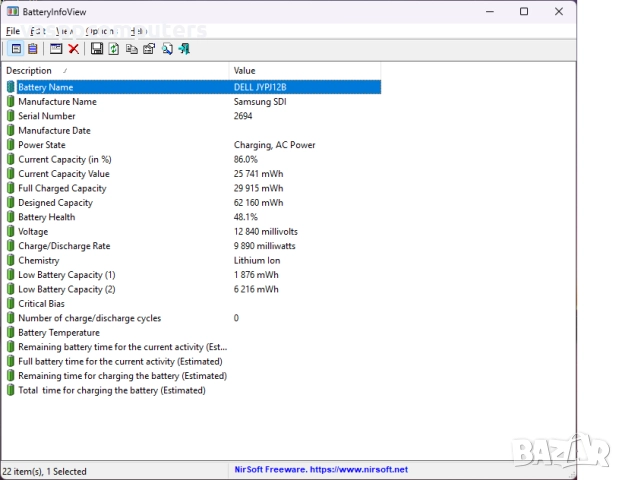The width and height of the screenshot is (622, 480).
Task: Click the red X delete icon
Action: pos(74,49)
